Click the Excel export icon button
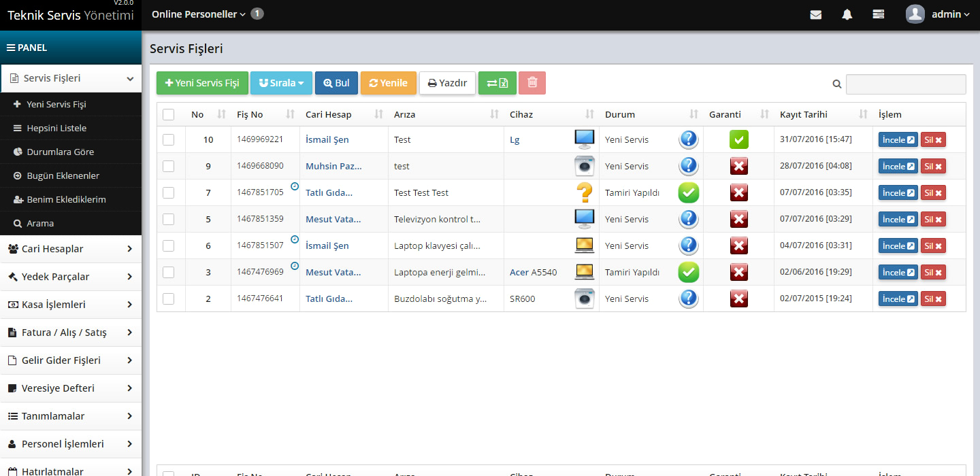This screenshot has width=980, height=476. (497, 83)
